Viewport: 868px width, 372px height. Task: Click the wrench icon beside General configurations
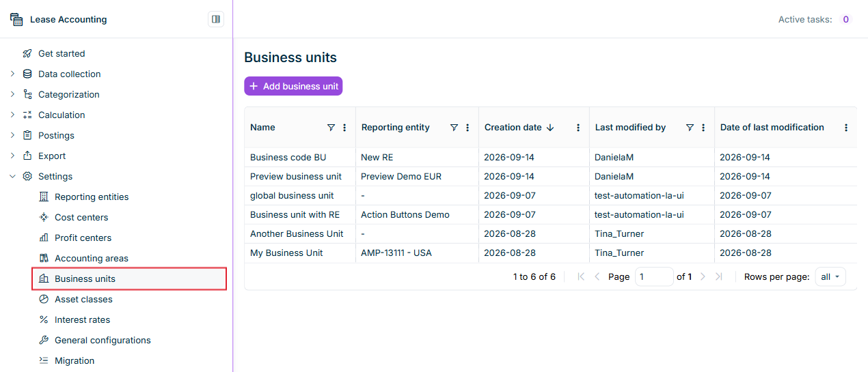pyautogui.click(x=44, y=340)
